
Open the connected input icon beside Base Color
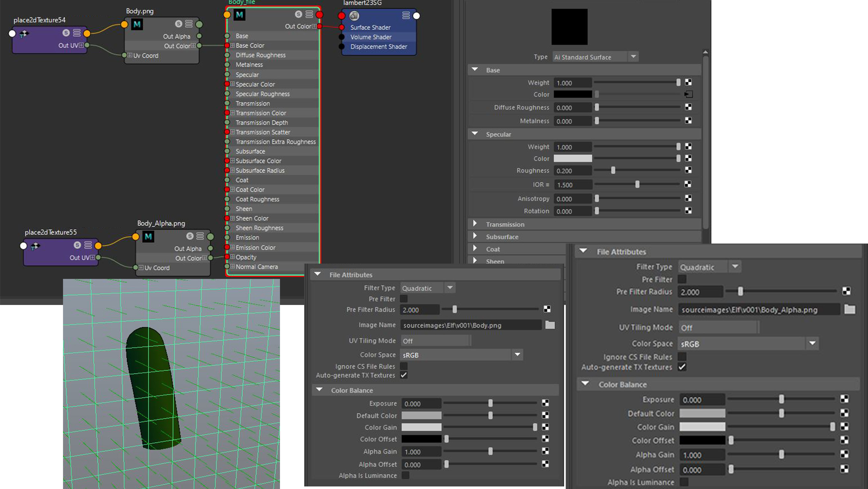[689, 95]
